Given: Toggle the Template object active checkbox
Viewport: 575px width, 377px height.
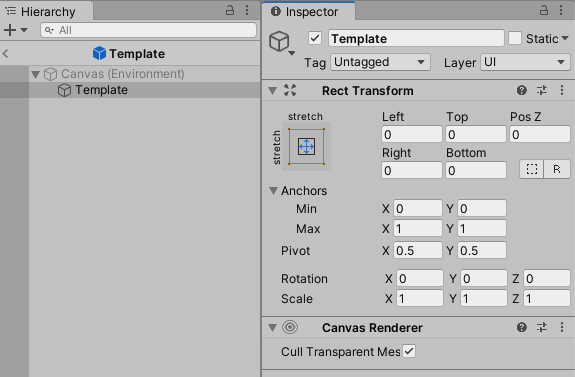Looking at the screenshot, I should coord(315,38).
